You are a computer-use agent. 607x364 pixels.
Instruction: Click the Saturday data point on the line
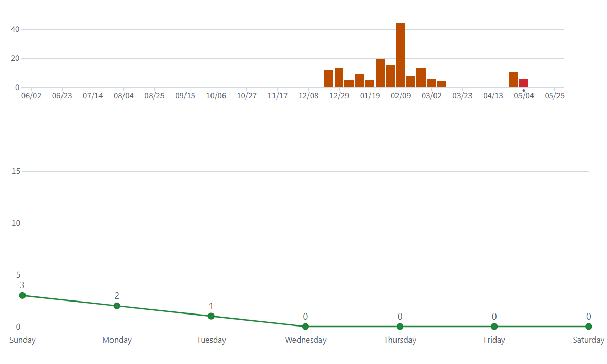point(588,327)
